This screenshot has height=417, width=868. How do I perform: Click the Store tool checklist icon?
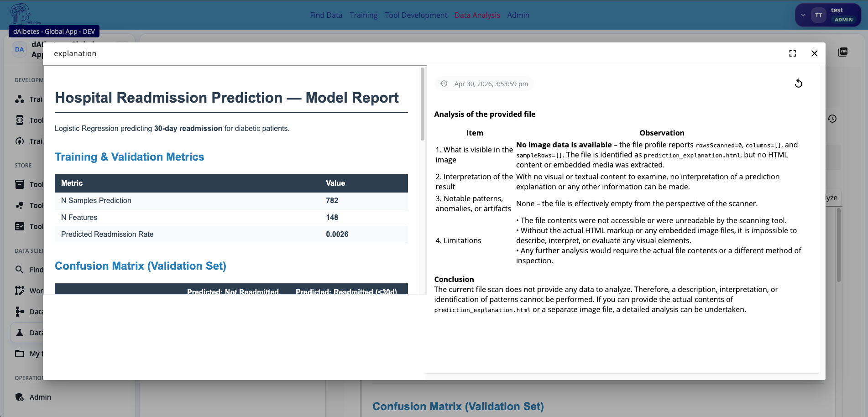point(20,226)
